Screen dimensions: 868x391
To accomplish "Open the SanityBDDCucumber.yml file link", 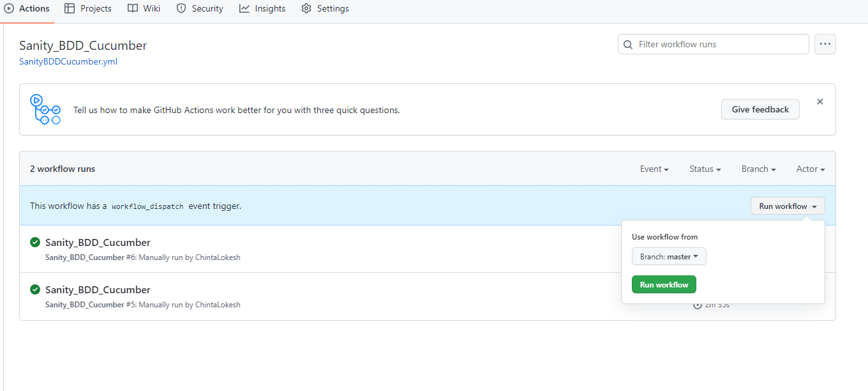I will point(68,62).
